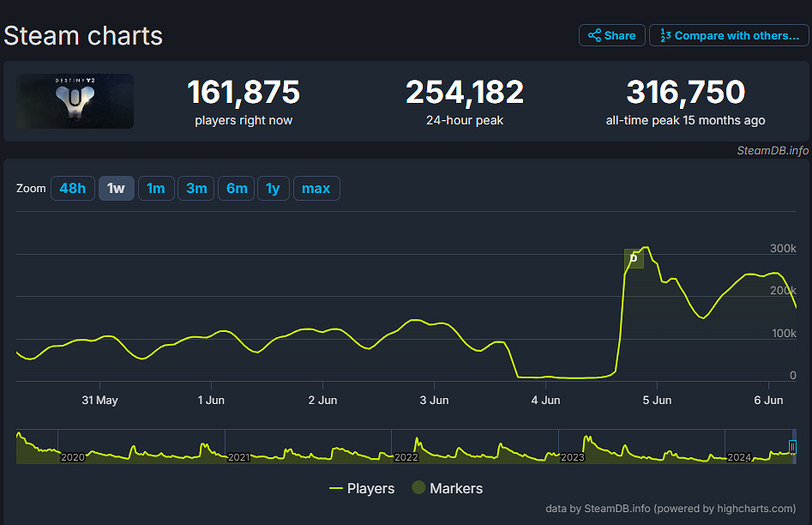Screen dimensions: 812x525
Task: Switch zoom to 1m
Action: point(155,188)
